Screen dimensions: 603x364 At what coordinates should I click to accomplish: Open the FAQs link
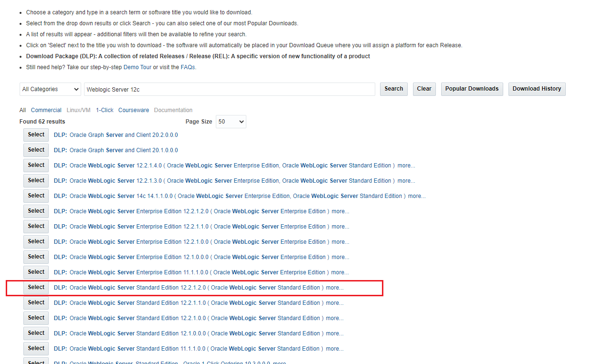coord(188,67)
